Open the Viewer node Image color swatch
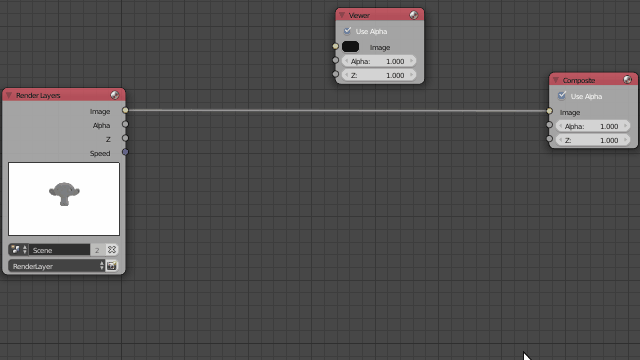The height and width of the screenshot is (360, 640). 351,47
